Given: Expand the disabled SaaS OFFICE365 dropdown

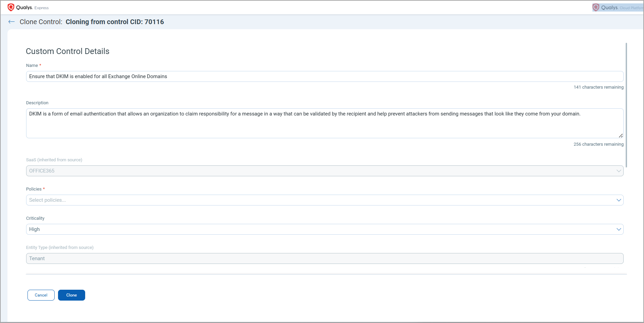Looking at the screenshot, I should (325, 171).
